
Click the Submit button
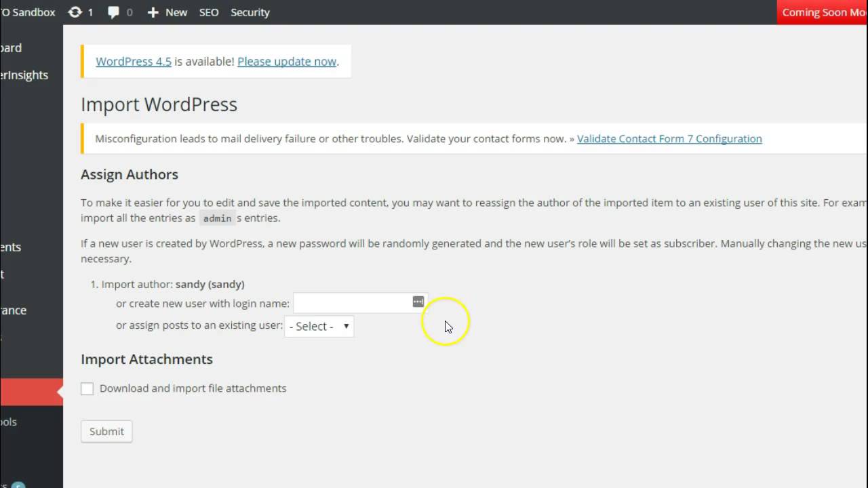click(106, 431)
